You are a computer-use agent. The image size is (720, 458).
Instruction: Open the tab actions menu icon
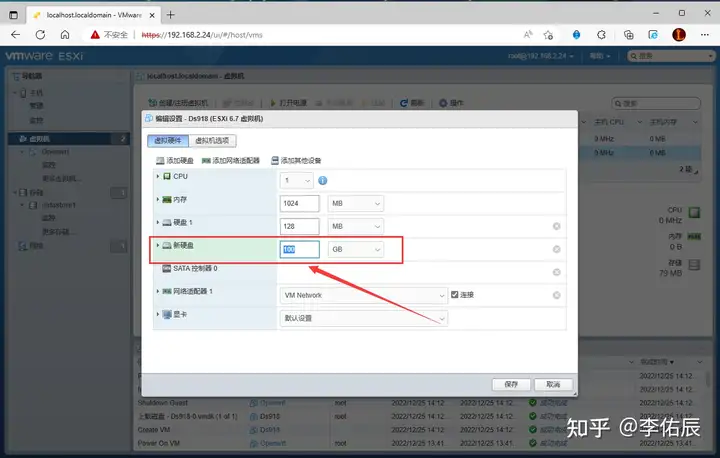pos(13,15)
